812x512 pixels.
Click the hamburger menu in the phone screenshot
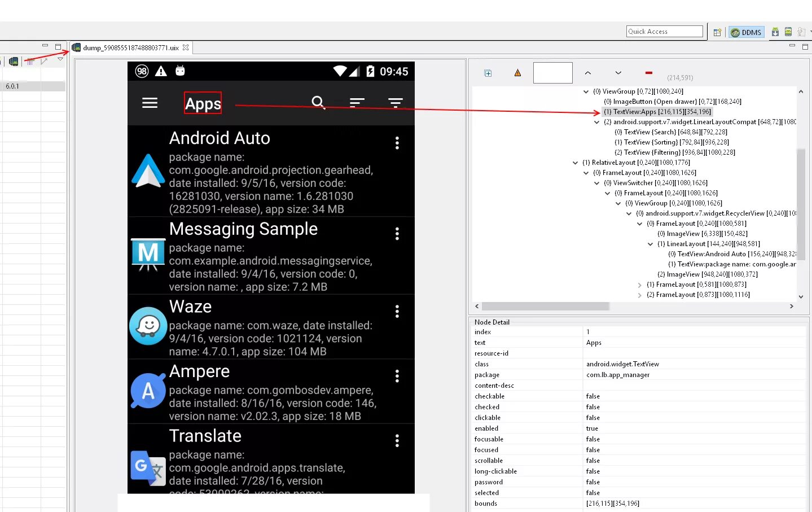tap(150, 103)
